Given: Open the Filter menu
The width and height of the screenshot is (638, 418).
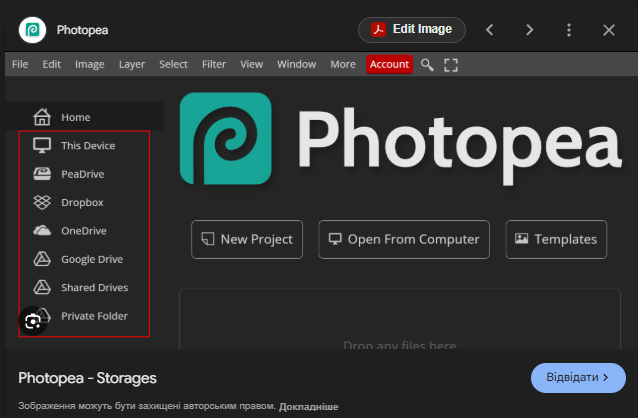Looking at the screenshot, I should (214, 65).
